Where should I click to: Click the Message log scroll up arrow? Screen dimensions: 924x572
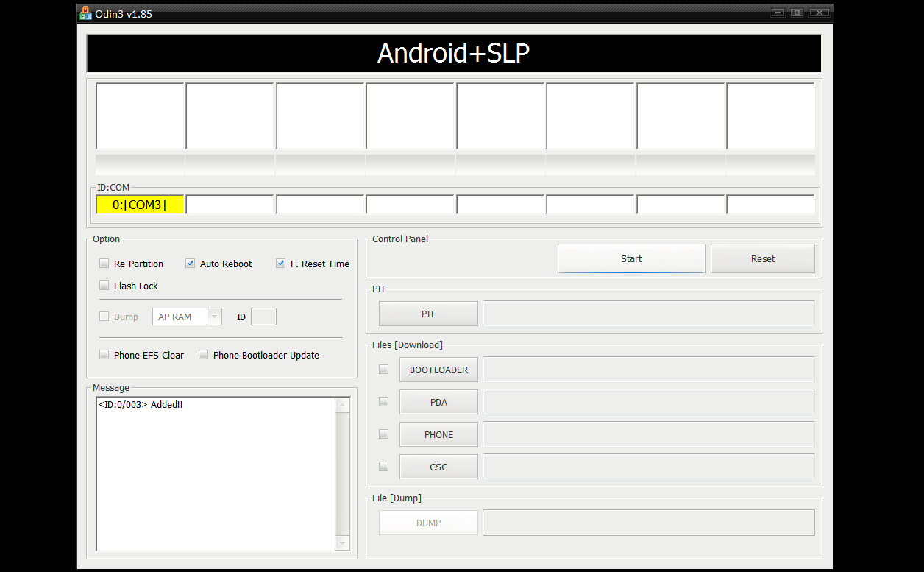[342, 406]
